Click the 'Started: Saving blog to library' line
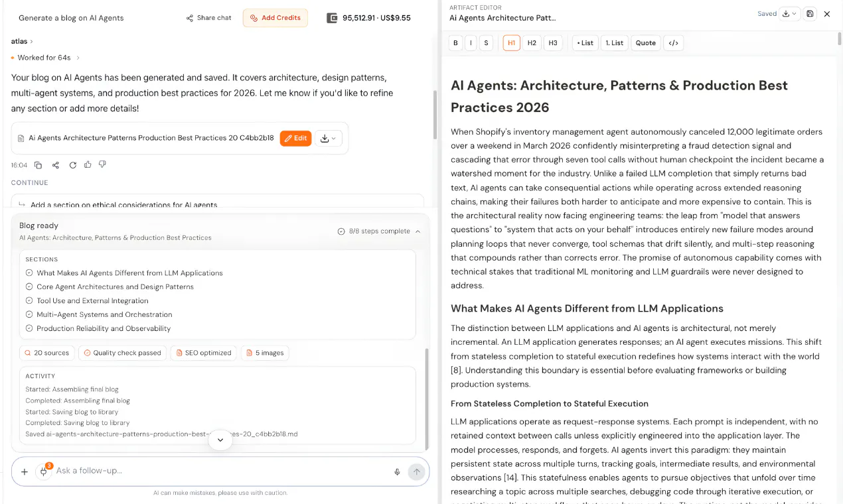Image resolution: width=843 pixels, height=504 pixels. click(x=72, y=412)
